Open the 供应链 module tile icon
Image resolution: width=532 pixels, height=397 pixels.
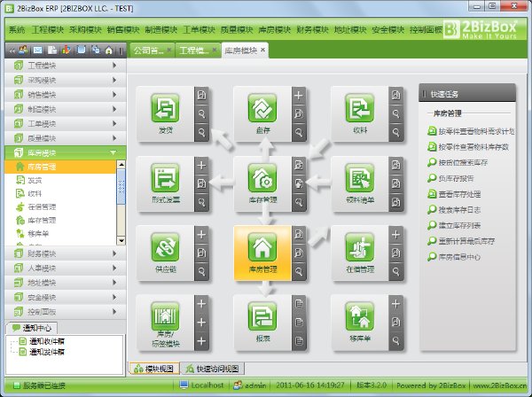pyautogui.click(x=165, y=247)
